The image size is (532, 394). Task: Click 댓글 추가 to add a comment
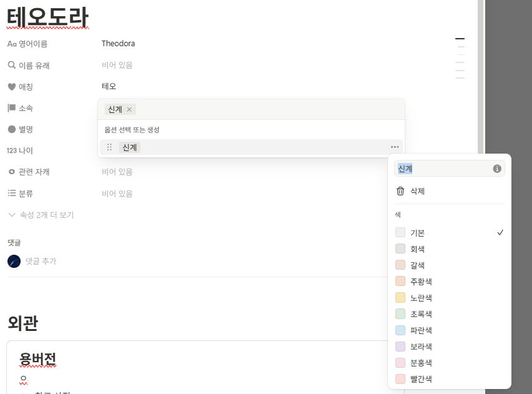41,261
